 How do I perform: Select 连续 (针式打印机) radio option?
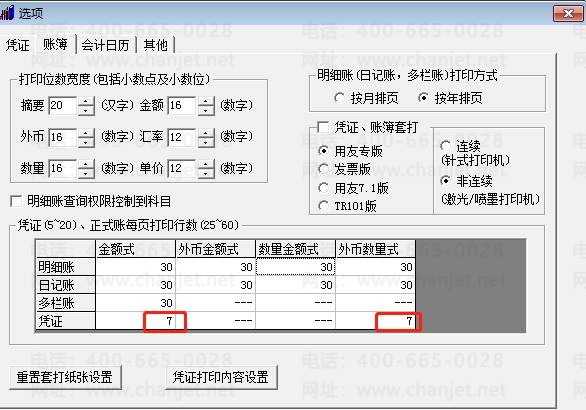445,146
